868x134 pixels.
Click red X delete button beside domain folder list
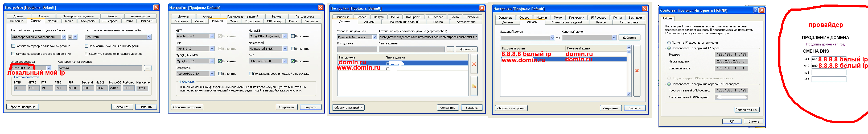click(474, 64)
